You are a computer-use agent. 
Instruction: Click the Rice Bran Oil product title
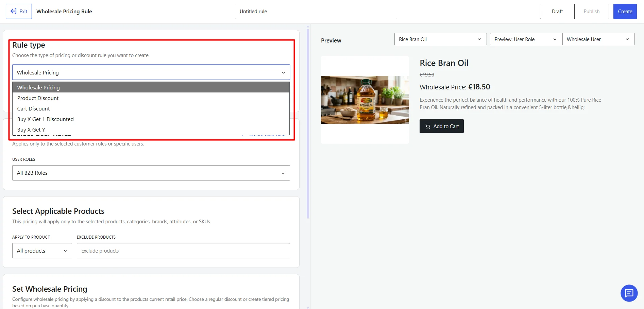pyautogui.click(x=444, y=63)
